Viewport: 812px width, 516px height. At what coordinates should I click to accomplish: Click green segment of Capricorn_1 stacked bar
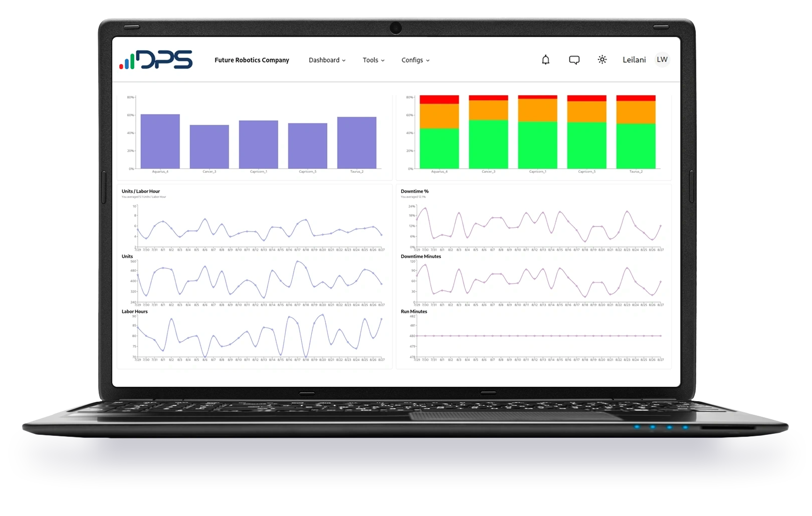pos(537,145)
